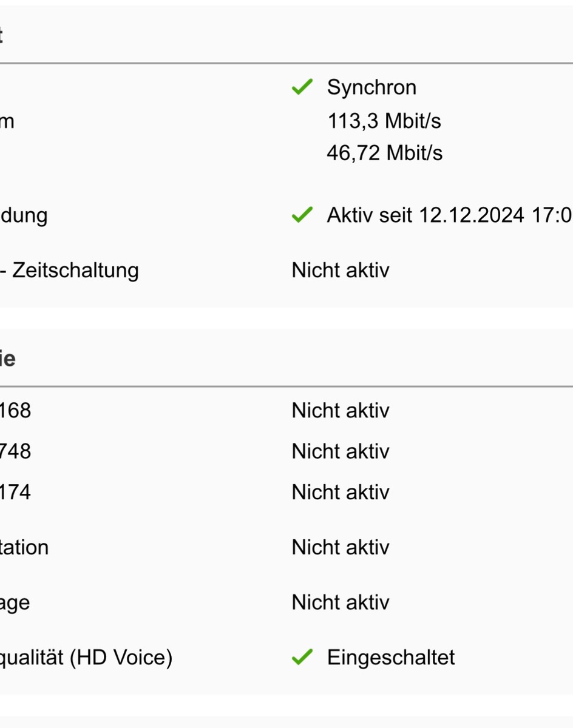Open the truncated "dung" row label
573x728 pixels.
pyautogui.click(x=24, y=215)
